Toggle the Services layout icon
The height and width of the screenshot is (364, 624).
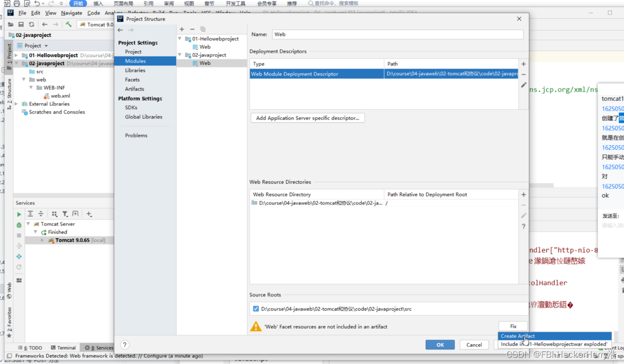coord(19,280)
